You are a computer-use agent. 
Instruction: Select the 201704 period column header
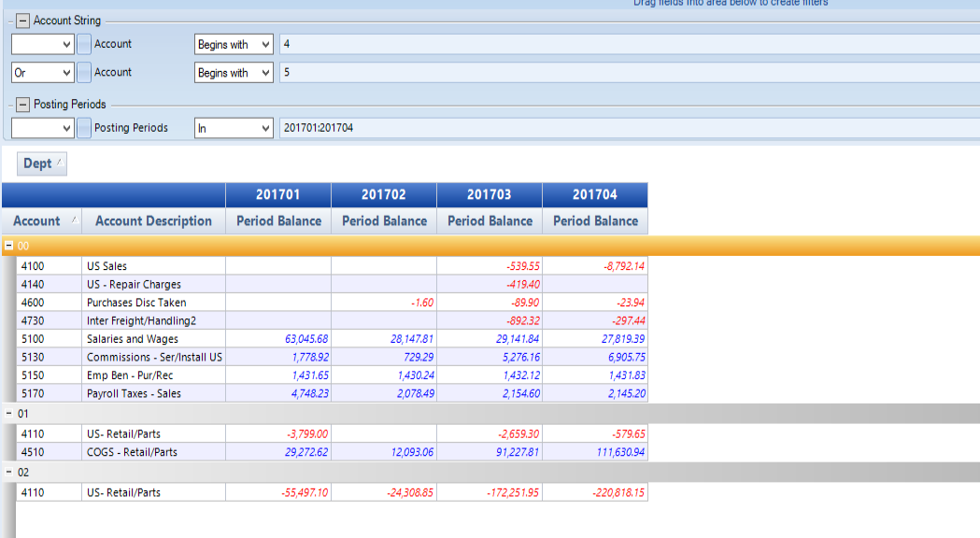tap(595, 194)
